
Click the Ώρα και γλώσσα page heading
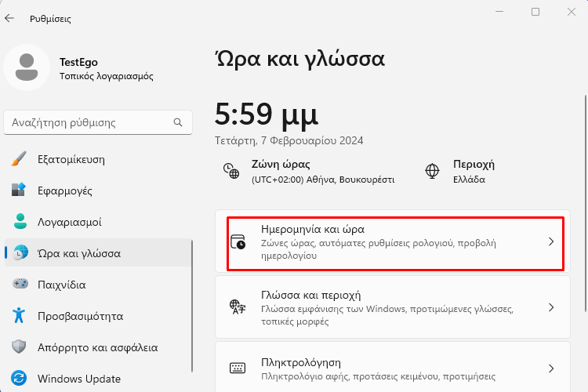(x=300, y=59)
